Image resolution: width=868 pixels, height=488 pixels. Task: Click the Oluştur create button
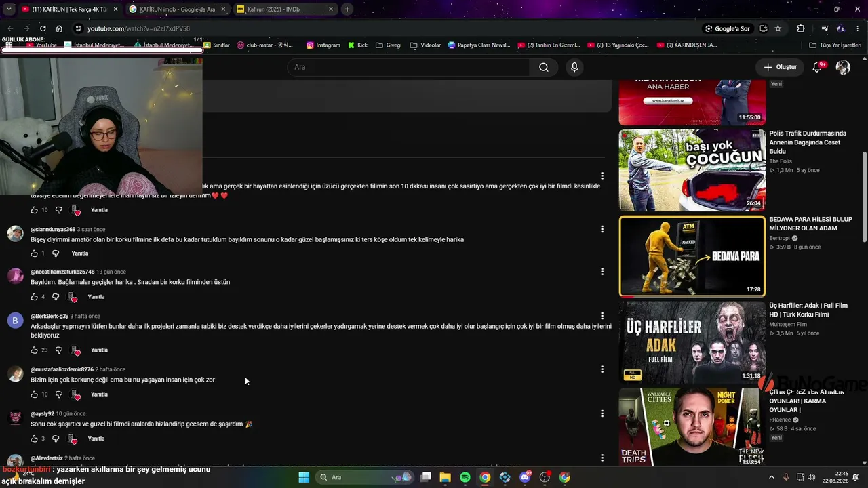coord(780,67)
